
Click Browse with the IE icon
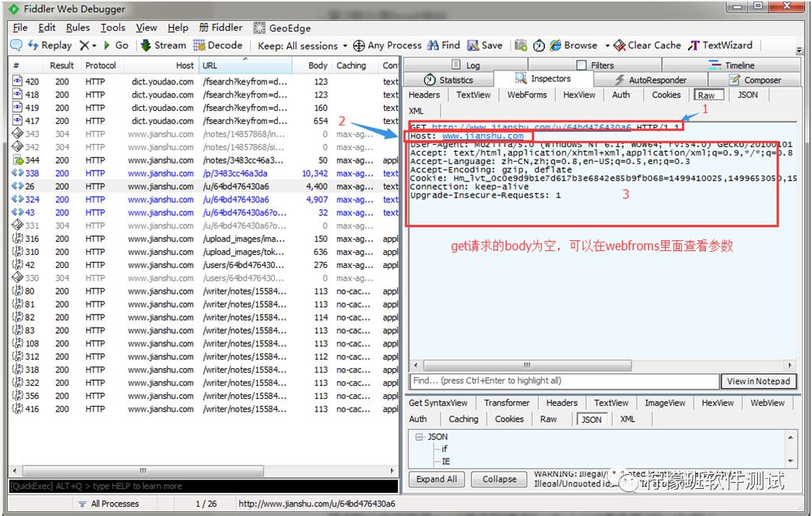pyautogui.click(x=574, y=46)
